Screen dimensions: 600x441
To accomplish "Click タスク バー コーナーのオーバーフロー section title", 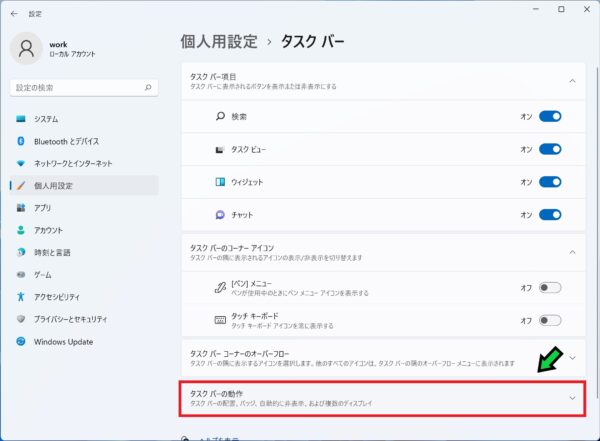I will click(x=240, y=354).
